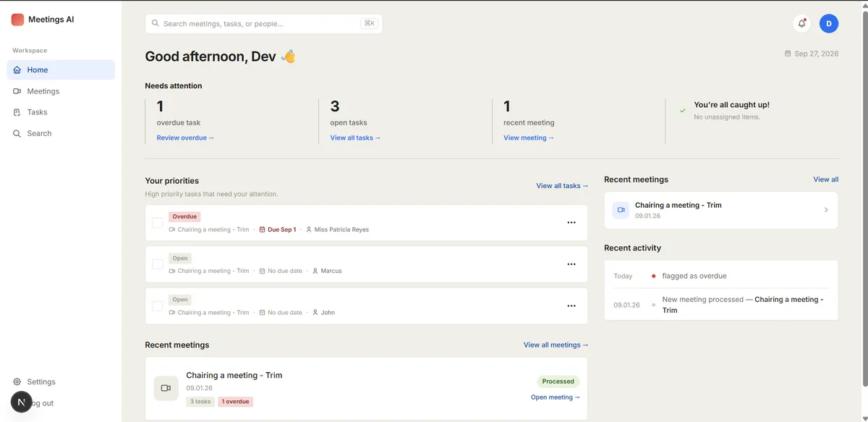Click the Due Sep 1 date label
This screenshot has height=422, width=868.
281,229
